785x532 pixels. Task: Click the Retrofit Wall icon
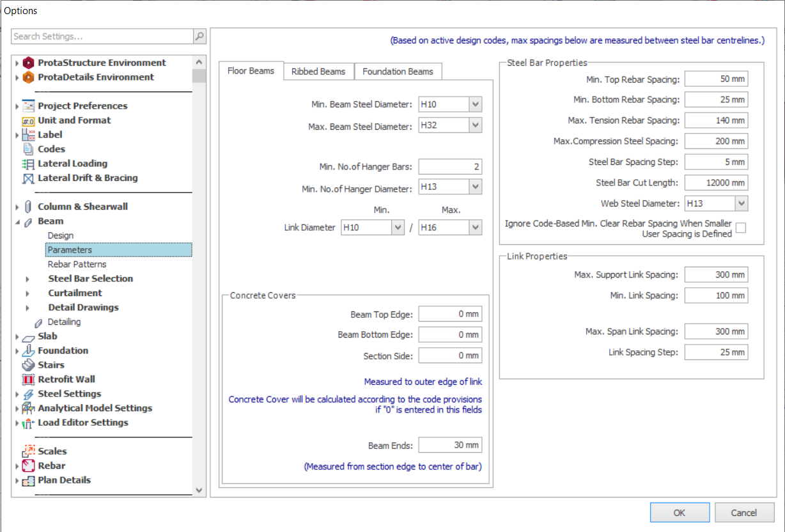(x=28, y=379)
